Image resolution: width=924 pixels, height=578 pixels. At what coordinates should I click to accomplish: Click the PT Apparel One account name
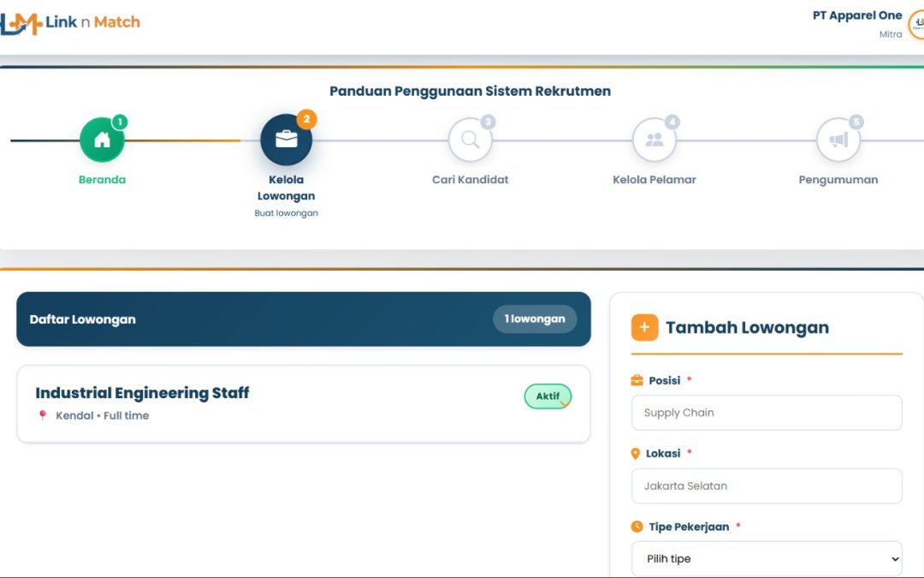[856, 15]
